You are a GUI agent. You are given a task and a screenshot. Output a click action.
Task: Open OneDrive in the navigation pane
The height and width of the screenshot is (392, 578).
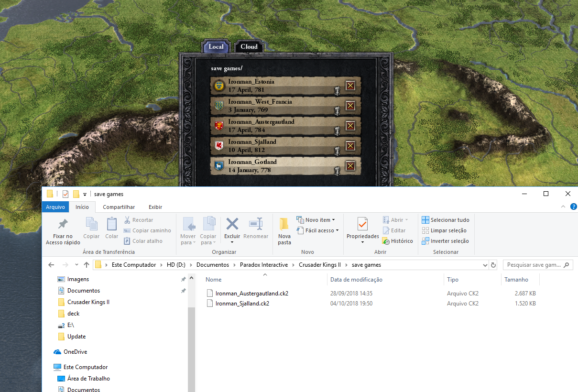tap(75, 352)
